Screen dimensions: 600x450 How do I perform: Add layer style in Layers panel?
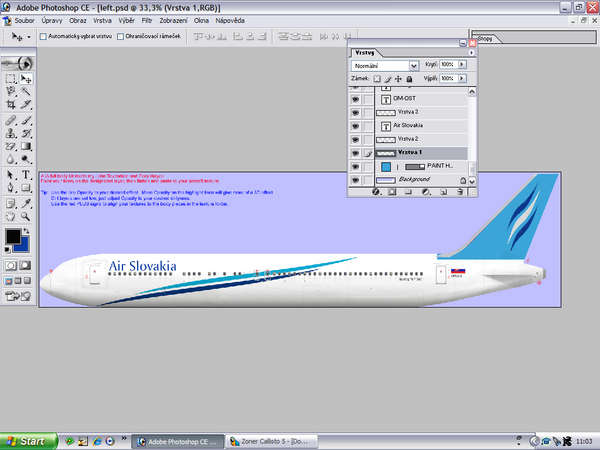click(376, 192)
